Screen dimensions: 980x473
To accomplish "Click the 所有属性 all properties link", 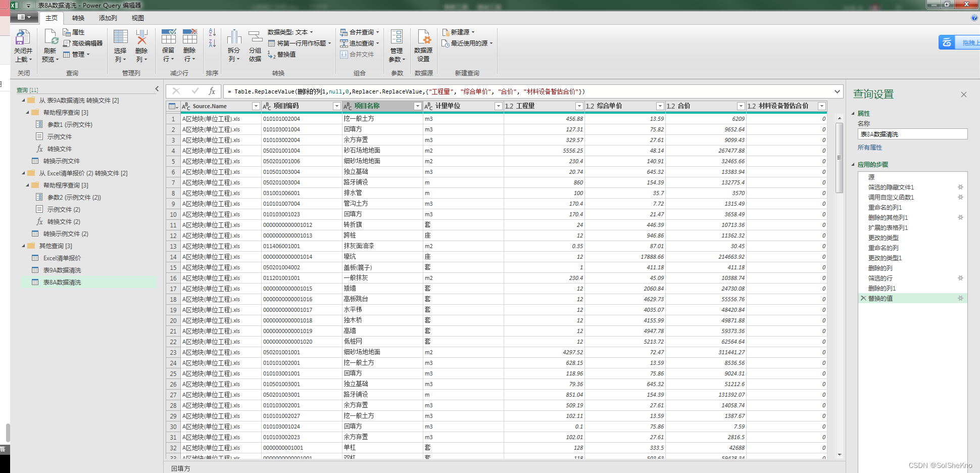I will [870, 148].
